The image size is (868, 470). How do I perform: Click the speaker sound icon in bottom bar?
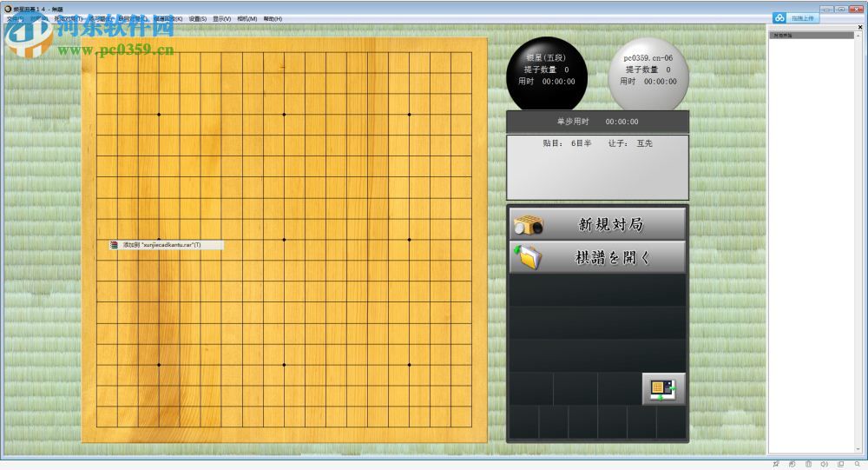(x=825, y=464)
